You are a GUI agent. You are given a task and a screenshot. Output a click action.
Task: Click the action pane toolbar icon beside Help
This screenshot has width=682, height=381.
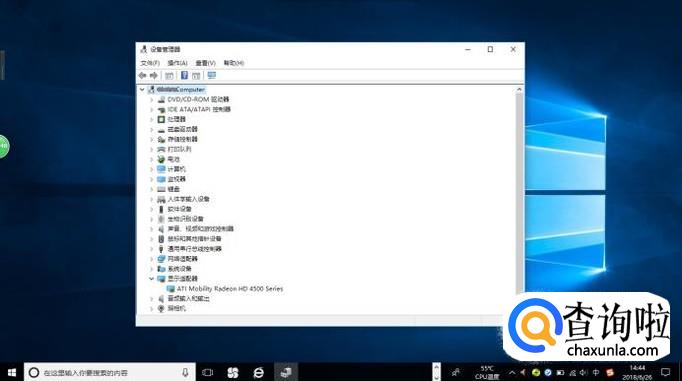point(196,76)
